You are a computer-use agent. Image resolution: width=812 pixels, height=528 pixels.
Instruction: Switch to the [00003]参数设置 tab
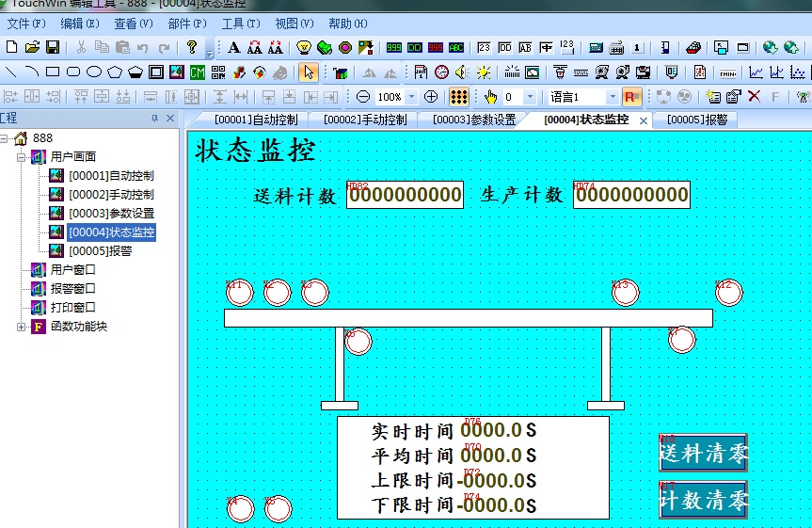473,120
